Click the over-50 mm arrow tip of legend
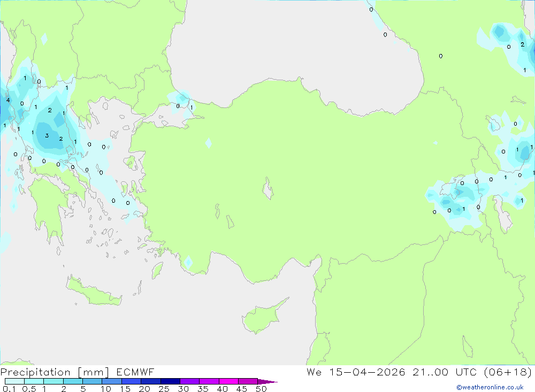This screenshot has width=535, height=392. tap(267, 381)
